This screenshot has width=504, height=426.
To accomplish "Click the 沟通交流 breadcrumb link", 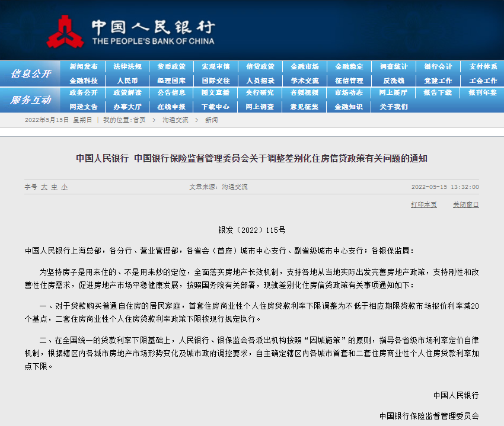I will (175, 120).
